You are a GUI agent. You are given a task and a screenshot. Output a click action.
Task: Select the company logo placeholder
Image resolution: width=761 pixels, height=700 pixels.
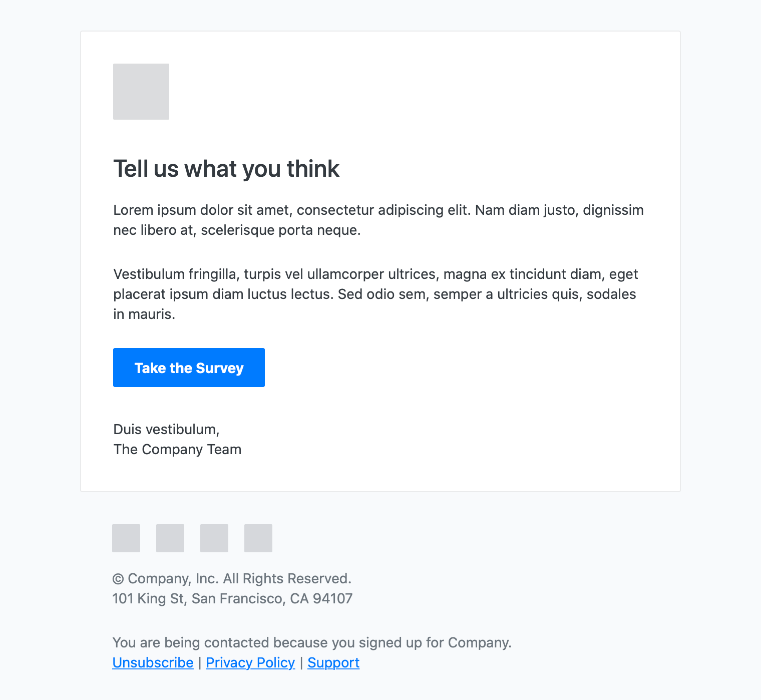(x=141, y=92)
